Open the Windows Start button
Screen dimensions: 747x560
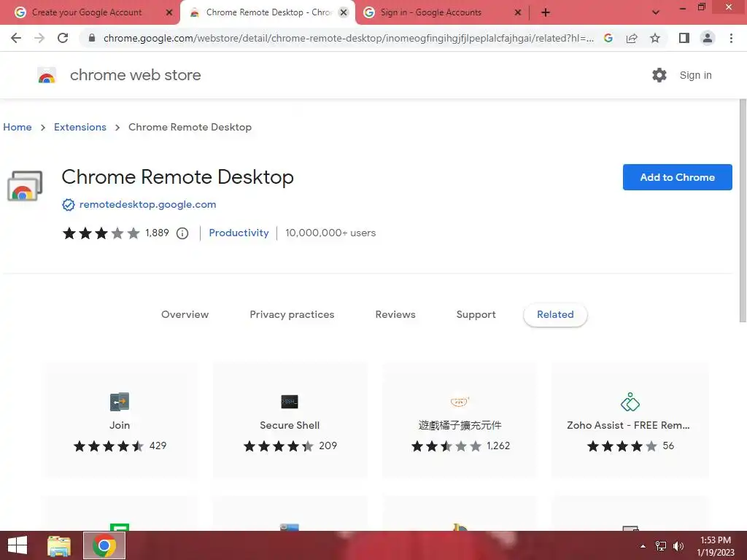(x=18, y=545)
